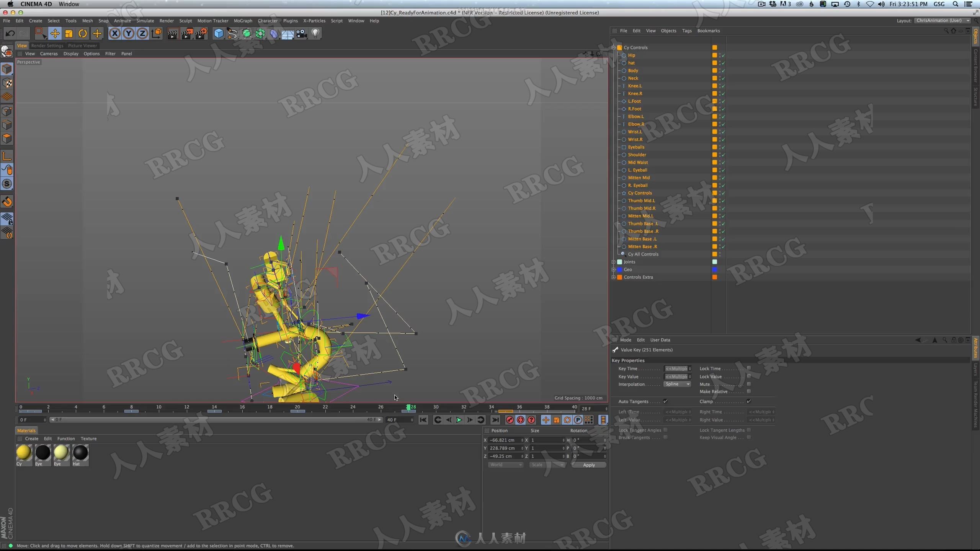Click the Hip layer color swatch
The height and width of the screenshot is (551, 980).
(x=714, y=55)
